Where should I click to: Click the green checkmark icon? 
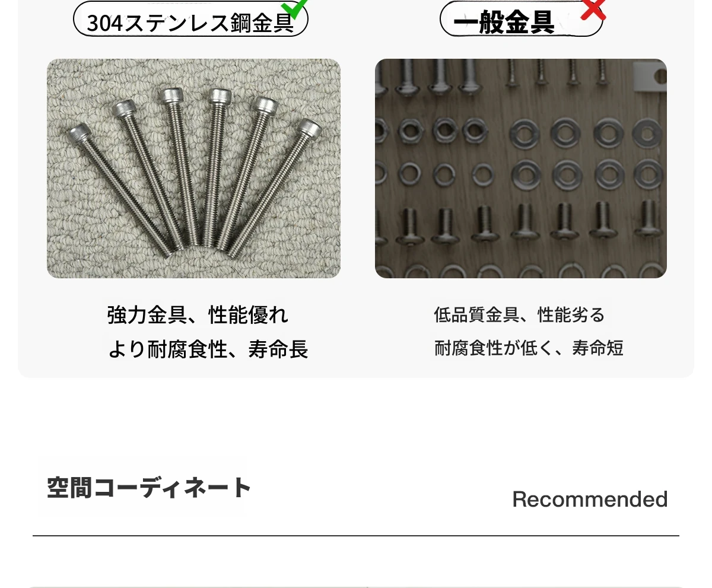pos(294,8)
